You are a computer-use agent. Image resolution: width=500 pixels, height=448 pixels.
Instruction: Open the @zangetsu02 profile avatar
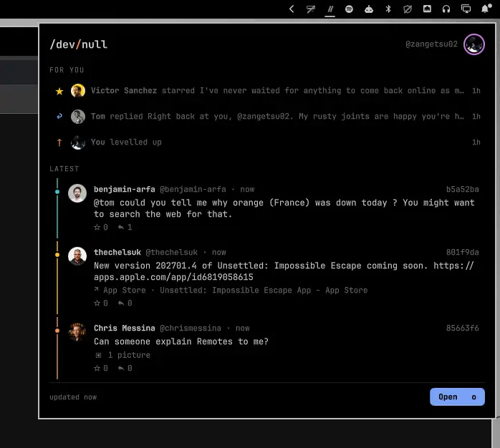473,44
